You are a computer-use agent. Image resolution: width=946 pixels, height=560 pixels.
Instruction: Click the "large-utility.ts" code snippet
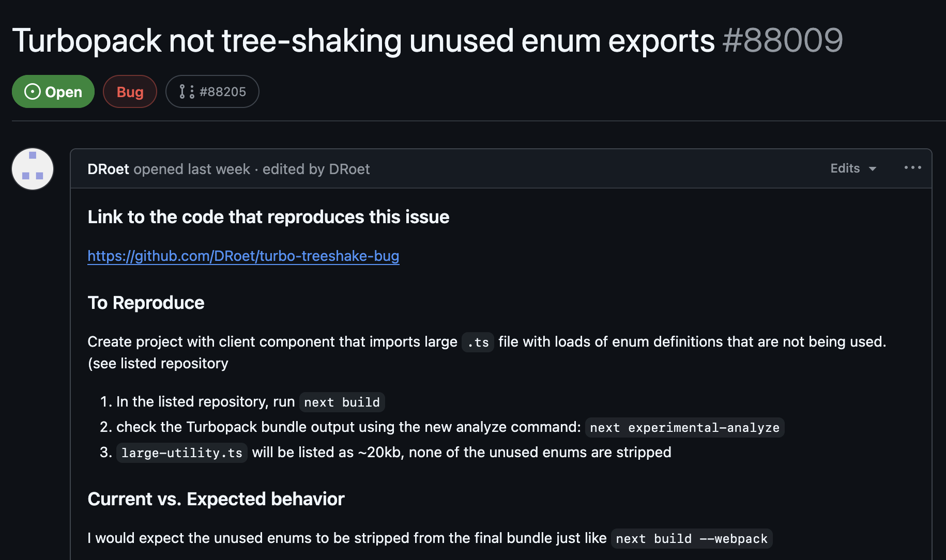pyautogui.click(x=181, y=453)
